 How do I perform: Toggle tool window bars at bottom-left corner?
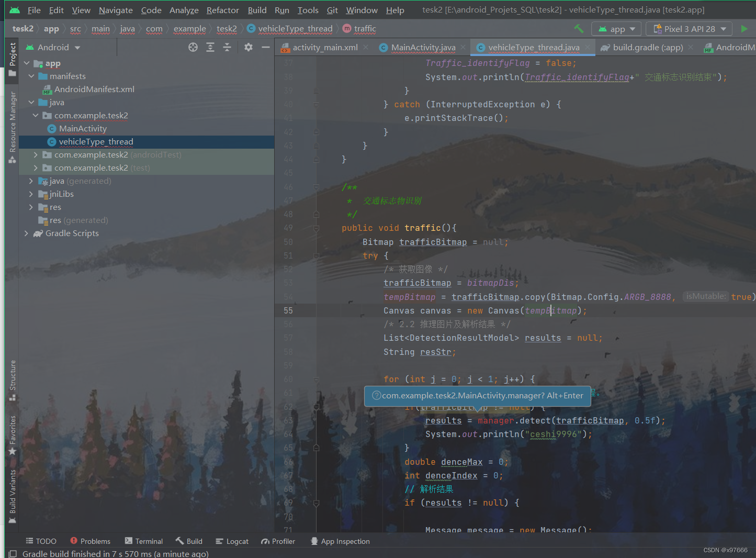pyautogui.click(x=13, y=553)
